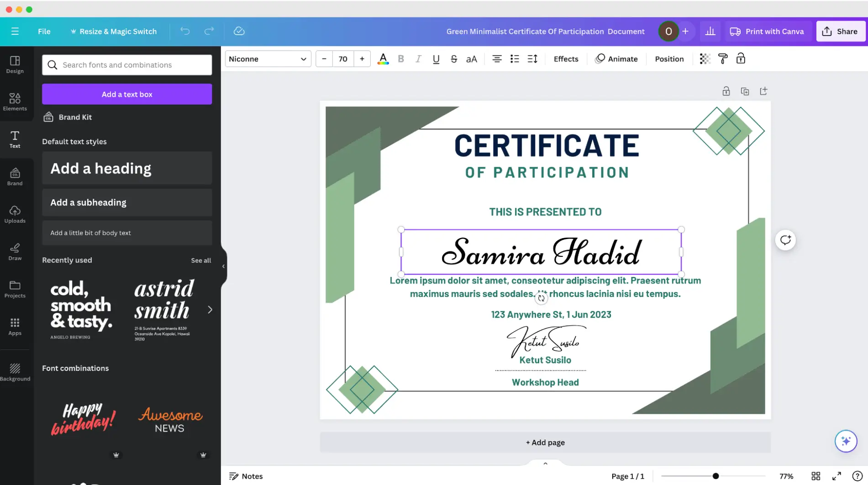Open the Niconne font dropdown
This screenshot has height=485, width=868.
click(x=268, y=58)
